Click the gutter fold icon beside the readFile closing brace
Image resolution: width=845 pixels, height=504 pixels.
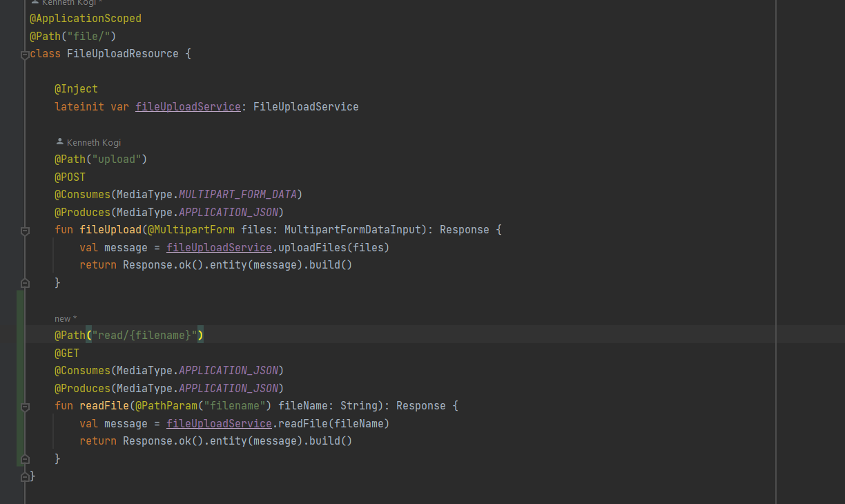pyautogui.click(x=24, y=458)
